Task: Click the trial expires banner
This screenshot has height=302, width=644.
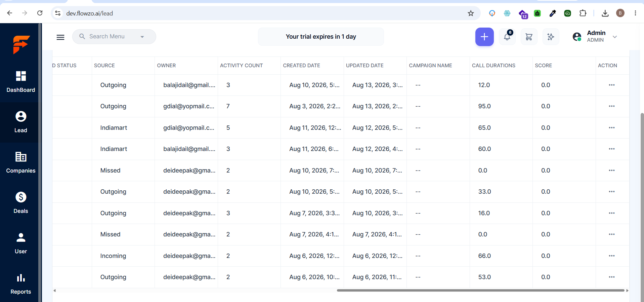Action: (x=321, y=37)
